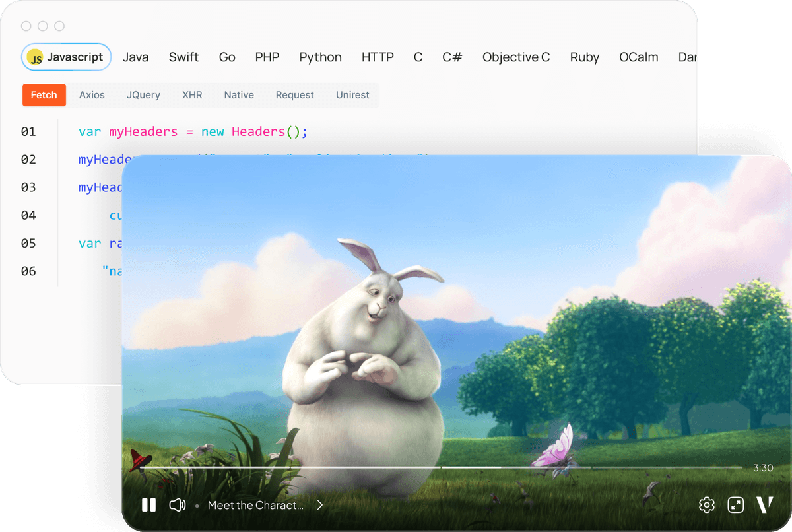Choose the Unirest library option
Image resolution: width=792 pixels, height=532 pixels.
[352, 95]
